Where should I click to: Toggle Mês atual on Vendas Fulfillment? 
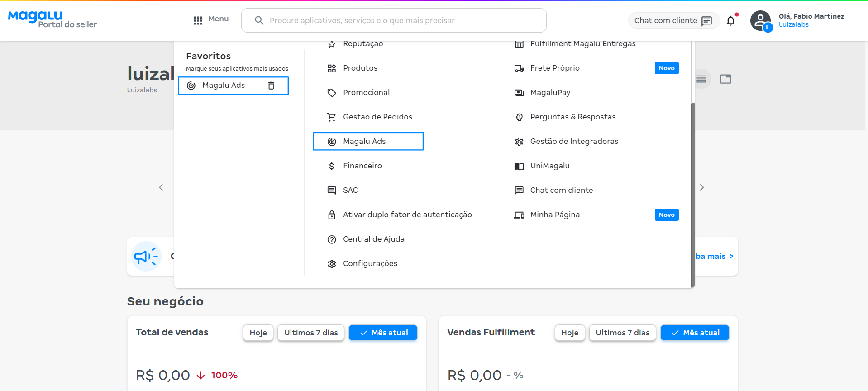tap(694, 332)
